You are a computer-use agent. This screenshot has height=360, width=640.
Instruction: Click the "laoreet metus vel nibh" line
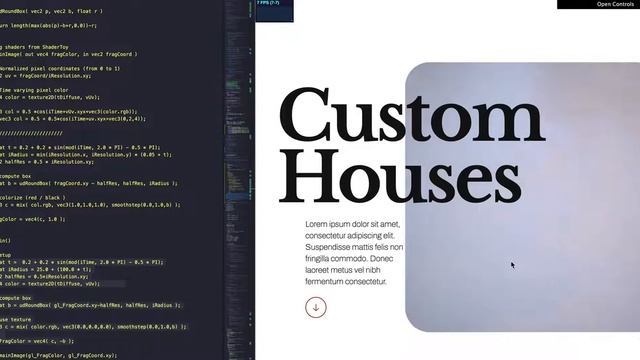[343, 270]
